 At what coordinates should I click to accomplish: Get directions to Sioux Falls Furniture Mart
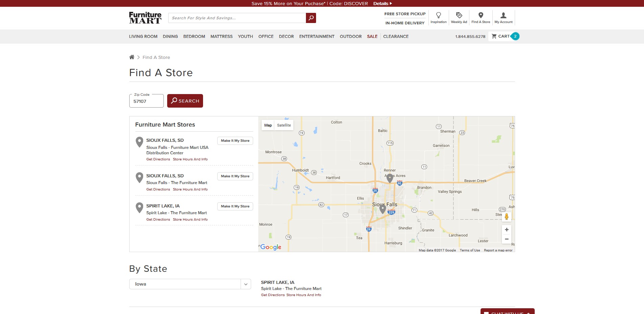point(158,189)
